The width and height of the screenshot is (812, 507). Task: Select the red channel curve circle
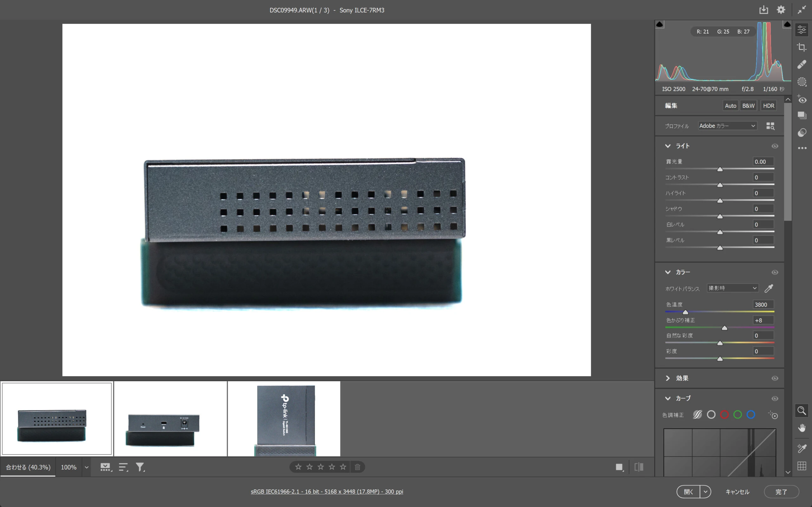[x=724, y=415]
